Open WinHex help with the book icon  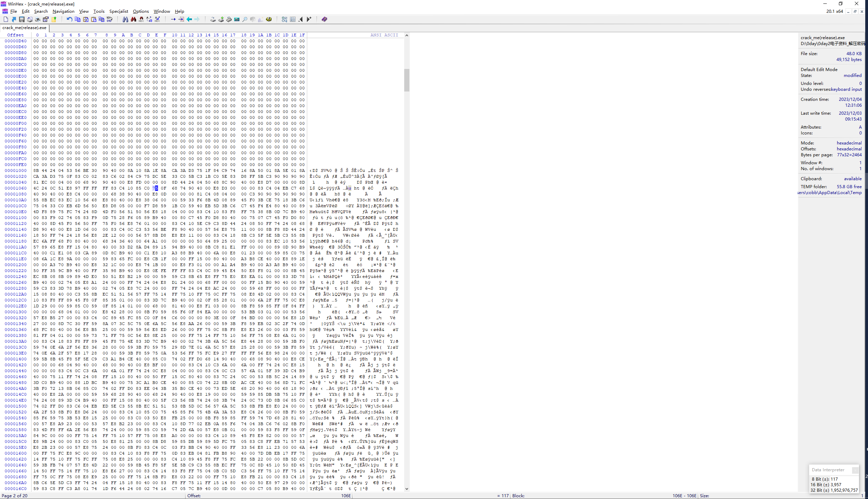(x=324, y=19)
